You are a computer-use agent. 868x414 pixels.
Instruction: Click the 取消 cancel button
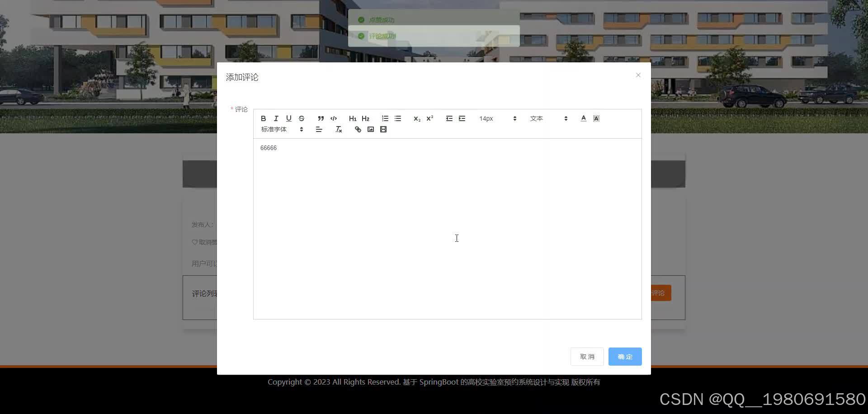(x=586, y=356)
